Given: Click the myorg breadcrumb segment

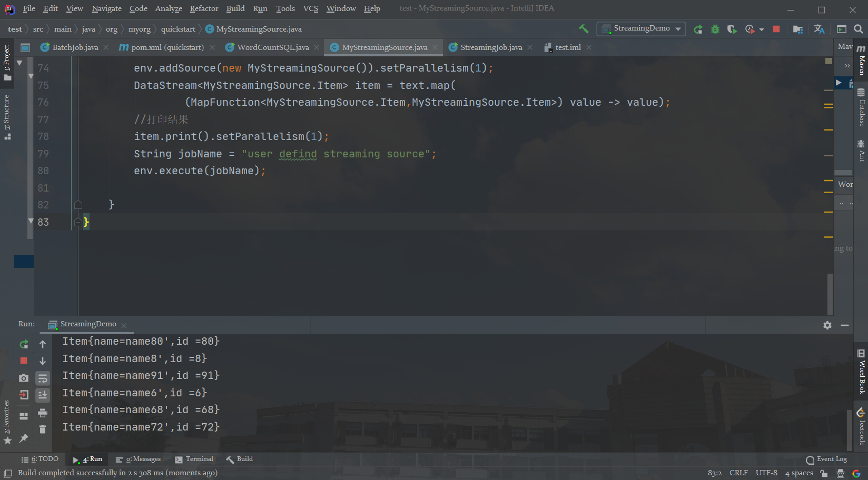Looking at the screenshot, I should pos(140,29).
